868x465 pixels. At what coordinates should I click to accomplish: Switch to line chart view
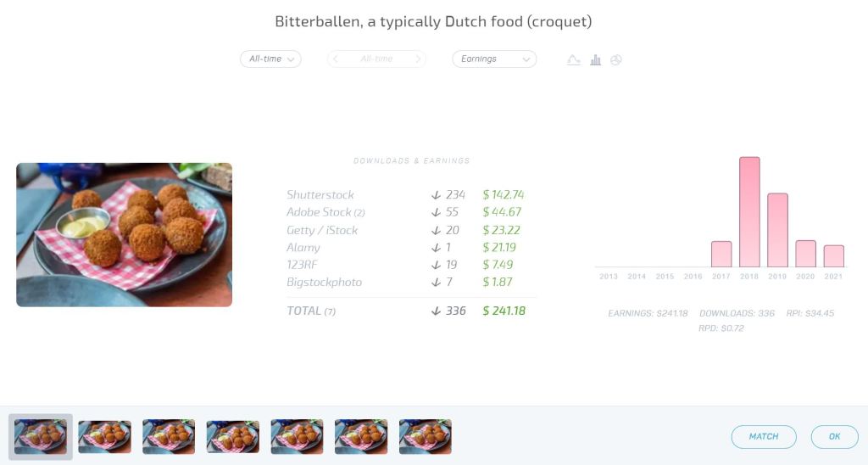pyautogui.click(x=574, y=60)
